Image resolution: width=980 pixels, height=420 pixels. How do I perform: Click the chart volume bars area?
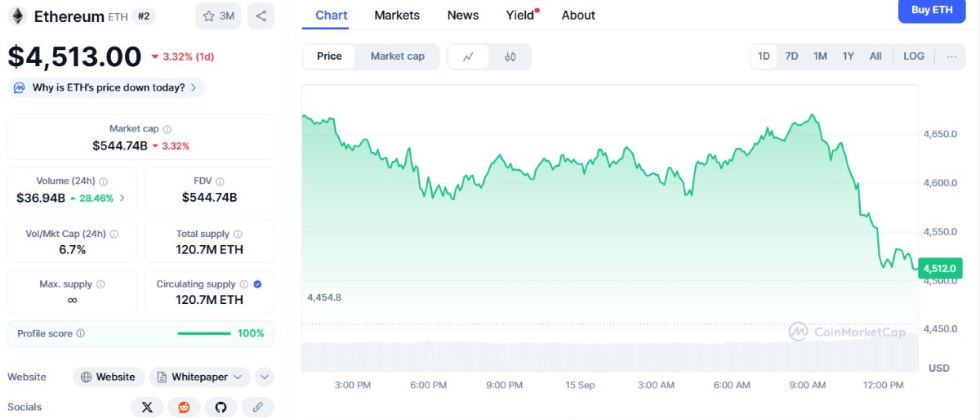pyautogui.click(x=609, y=355)
